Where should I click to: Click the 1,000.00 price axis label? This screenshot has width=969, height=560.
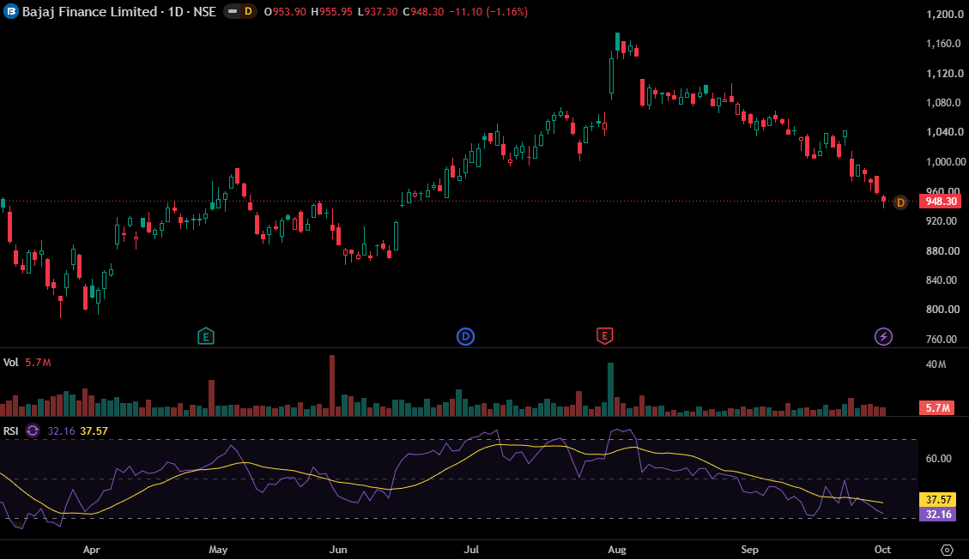click(946, 162)
